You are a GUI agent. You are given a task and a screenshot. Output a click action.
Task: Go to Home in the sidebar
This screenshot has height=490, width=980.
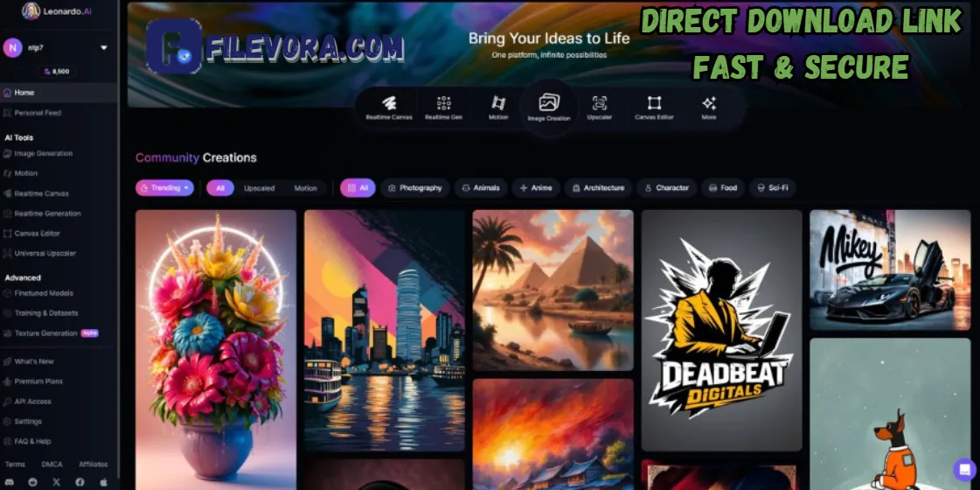coord(58,93)
